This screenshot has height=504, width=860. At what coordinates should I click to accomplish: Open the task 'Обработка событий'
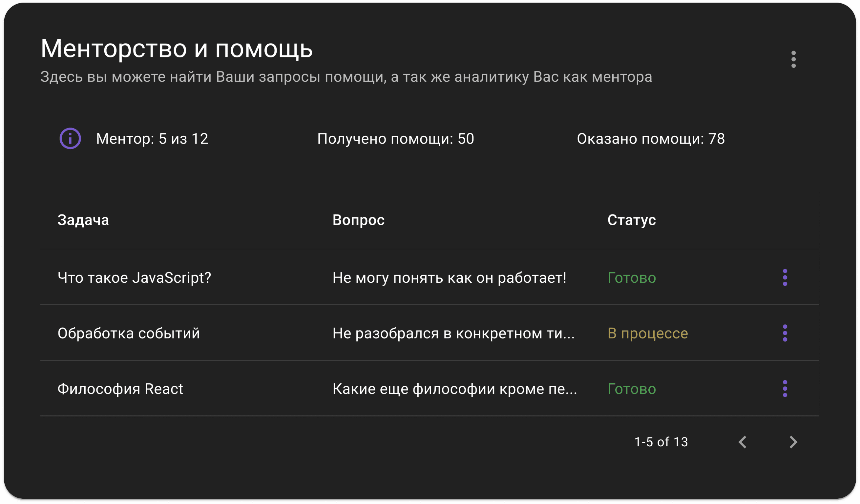tap(129, 333)
